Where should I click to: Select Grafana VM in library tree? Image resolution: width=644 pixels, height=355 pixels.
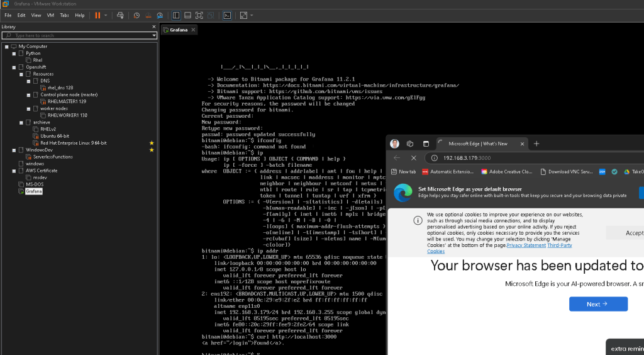pos(34,191)
